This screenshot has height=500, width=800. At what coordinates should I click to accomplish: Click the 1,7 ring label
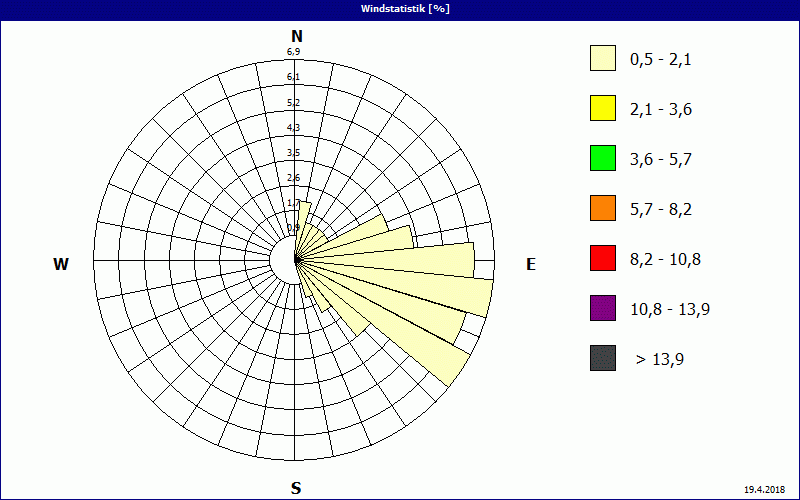[x=293, y=203]
